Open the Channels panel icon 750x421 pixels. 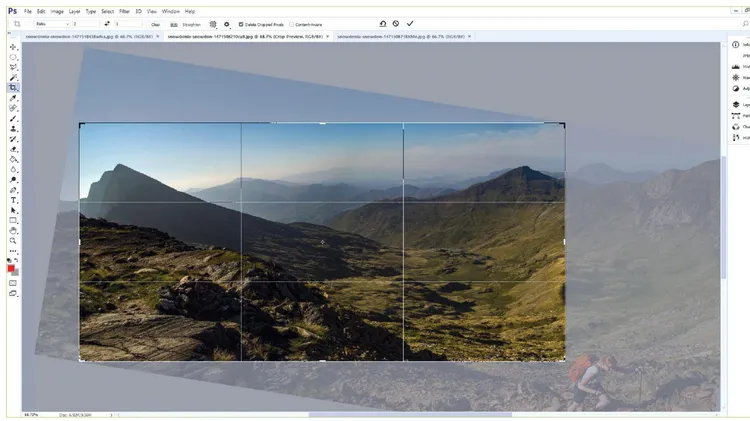pyautogui.click(x=736, y=127)
